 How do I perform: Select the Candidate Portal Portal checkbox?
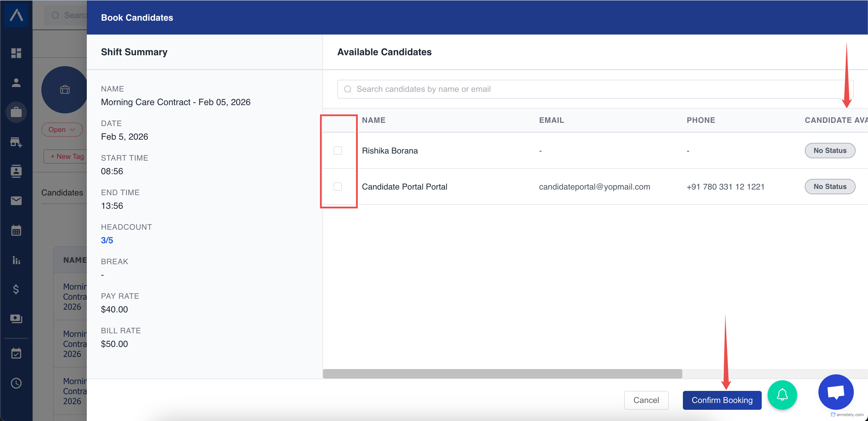coord(338,186)
